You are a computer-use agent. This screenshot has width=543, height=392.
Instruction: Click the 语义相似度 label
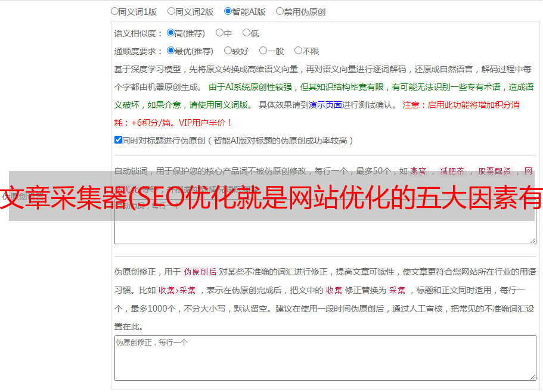[x=138, y=33]
